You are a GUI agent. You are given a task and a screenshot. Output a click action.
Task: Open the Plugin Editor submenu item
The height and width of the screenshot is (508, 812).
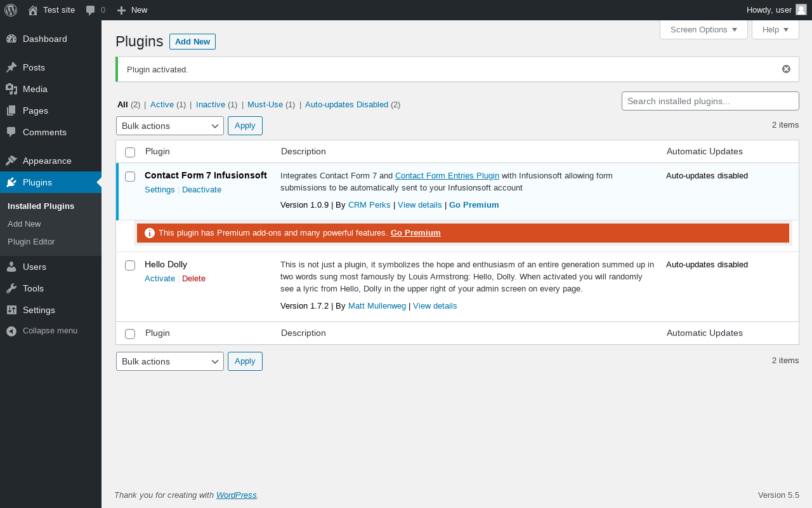tap(31, 242)
